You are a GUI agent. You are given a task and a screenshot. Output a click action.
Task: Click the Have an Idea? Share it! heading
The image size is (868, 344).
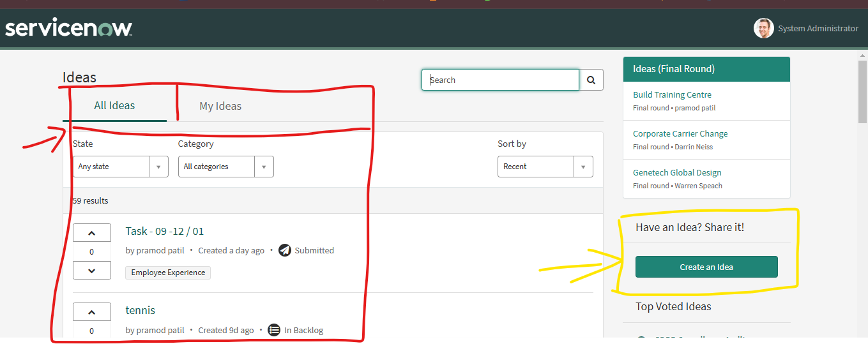tap(690, 227)
